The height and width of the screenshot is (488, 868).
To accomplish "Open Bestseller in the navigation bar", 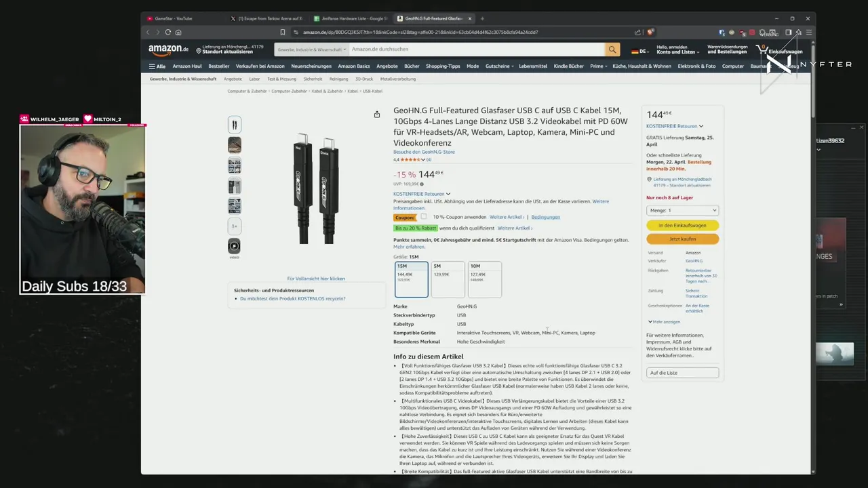I will click(219, 66).
